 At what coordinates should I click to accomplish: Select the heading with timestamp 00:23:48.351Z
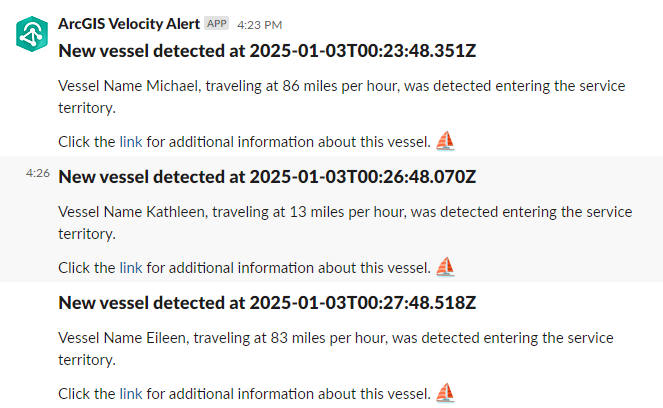click(267, 52)
